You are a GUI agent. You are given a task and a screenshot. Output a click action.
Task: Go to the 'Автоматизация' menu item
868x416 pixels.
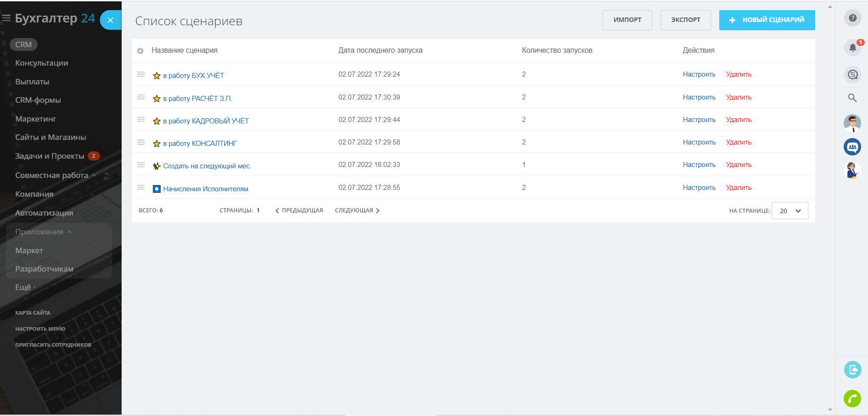(44, 213)
